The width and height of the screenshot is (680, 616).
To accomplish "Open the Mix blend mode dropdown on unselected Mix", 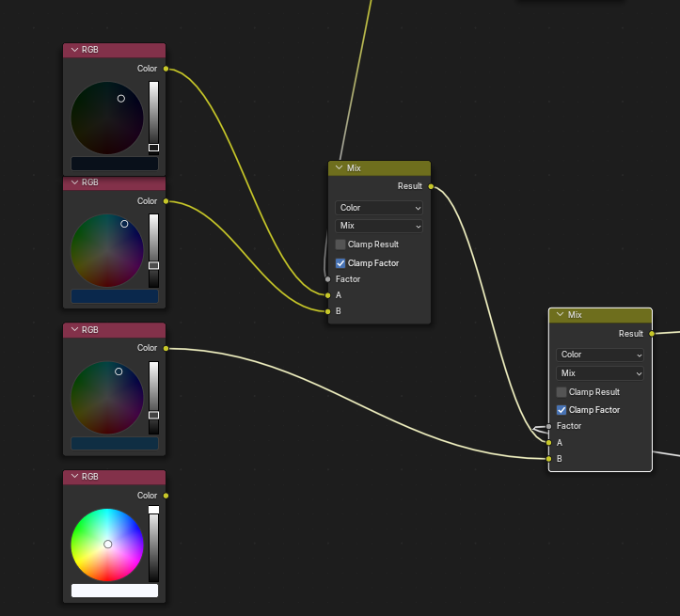I will (379, 226).
